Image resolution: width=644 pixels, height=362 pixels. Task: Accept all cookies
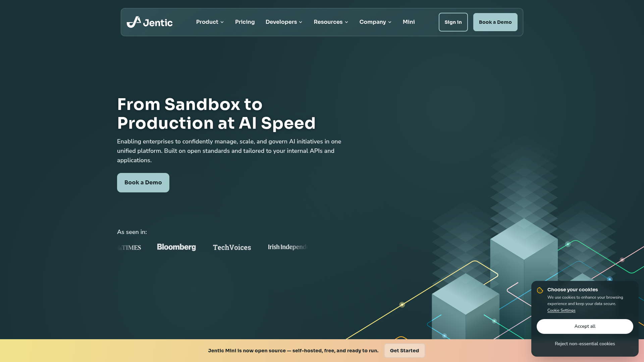point(585,326)
